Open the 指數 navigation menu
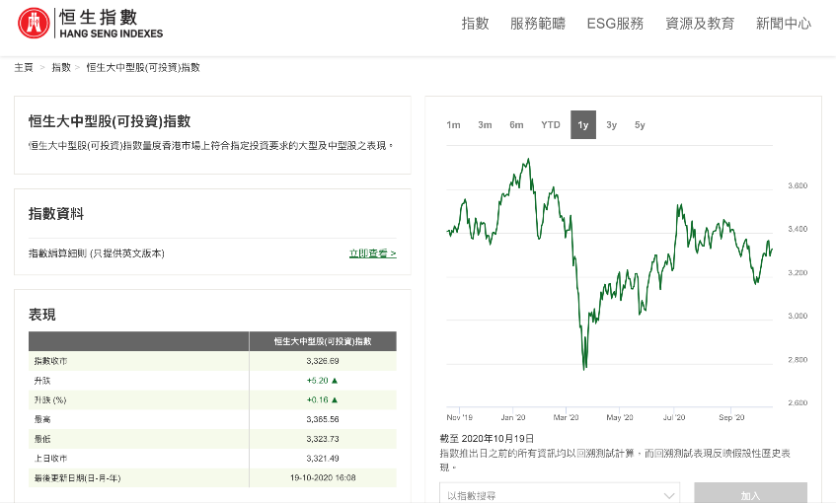The width and height of the screenshot is (837, 504). point(475,24)
